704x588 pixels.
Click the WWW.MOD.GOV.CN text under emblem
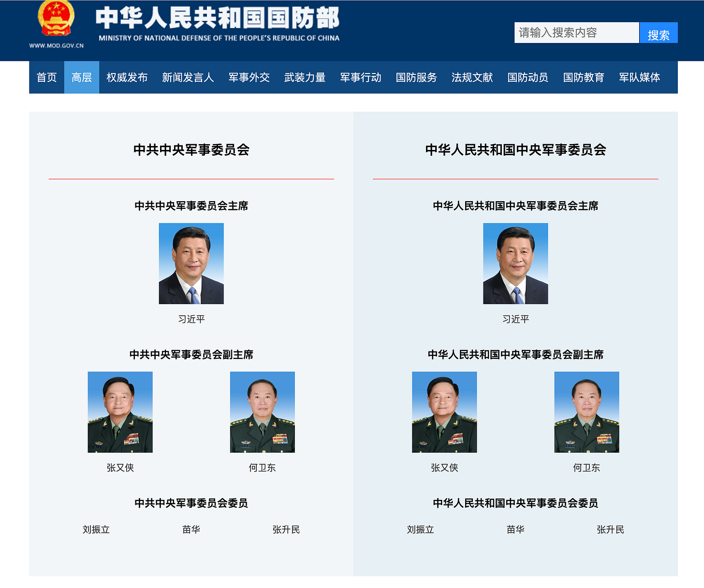(57, 45)
